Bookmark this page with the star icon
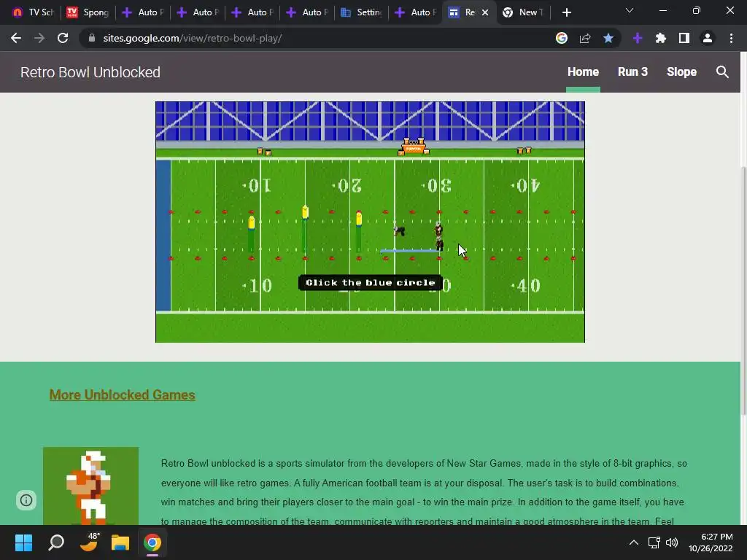 [x=608, y=38]
